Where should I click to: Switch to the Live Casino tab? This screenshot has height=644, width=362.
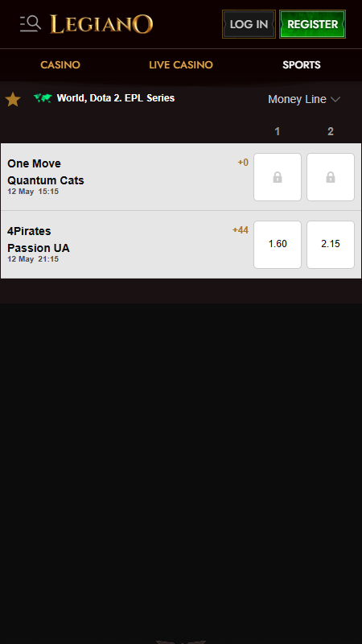[181, 65]
